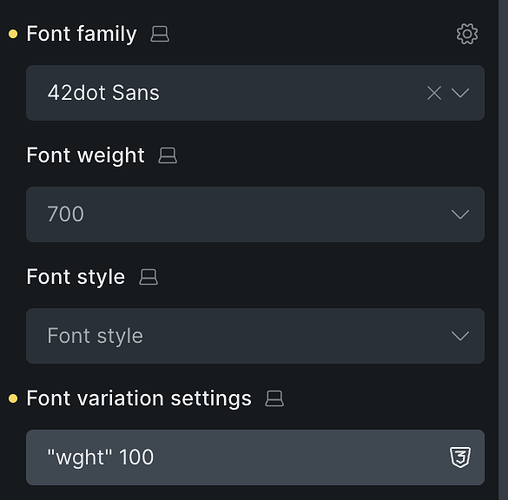This screenshot has width=508, height=500.
Task: Click the Font variation settings label
Action: (139, 399)
